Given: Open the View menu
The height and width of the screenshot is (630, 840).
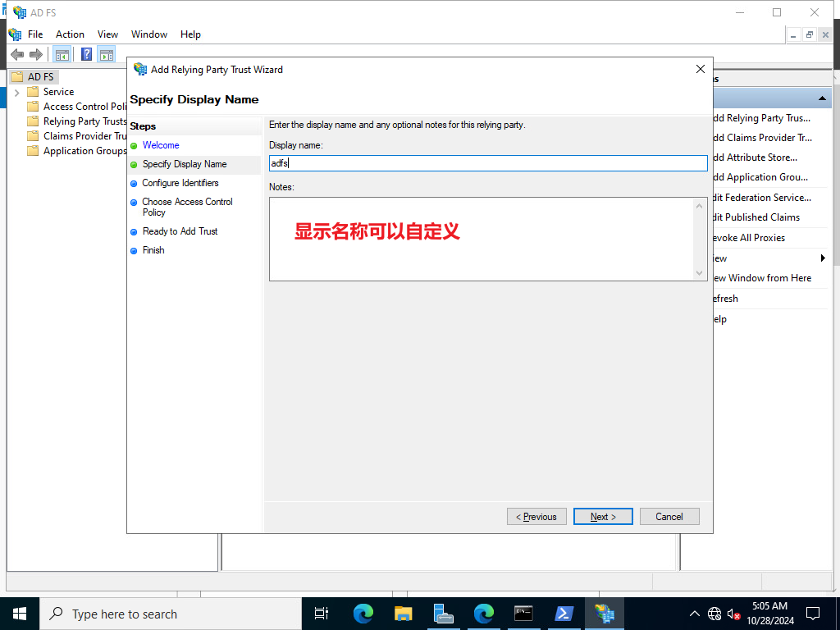Looking at the screenshot, I should [107, 34].
